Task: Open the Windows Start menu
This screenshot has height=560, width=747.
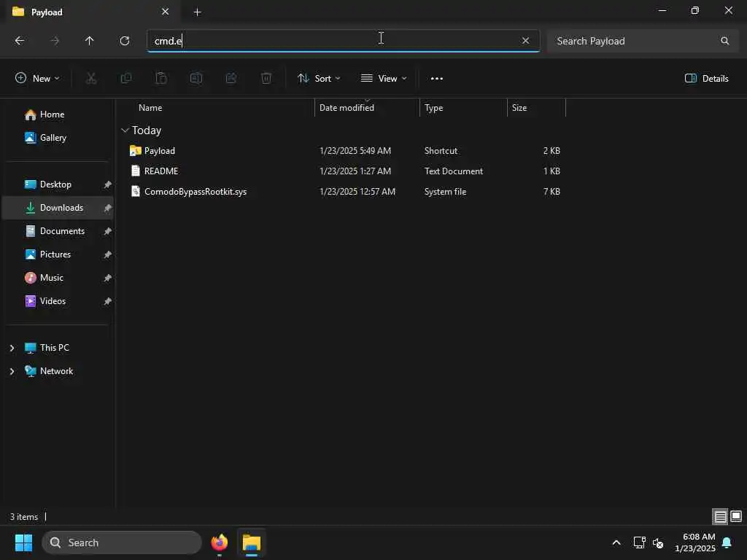Action: pyautogui.click(x=23, y=542)
